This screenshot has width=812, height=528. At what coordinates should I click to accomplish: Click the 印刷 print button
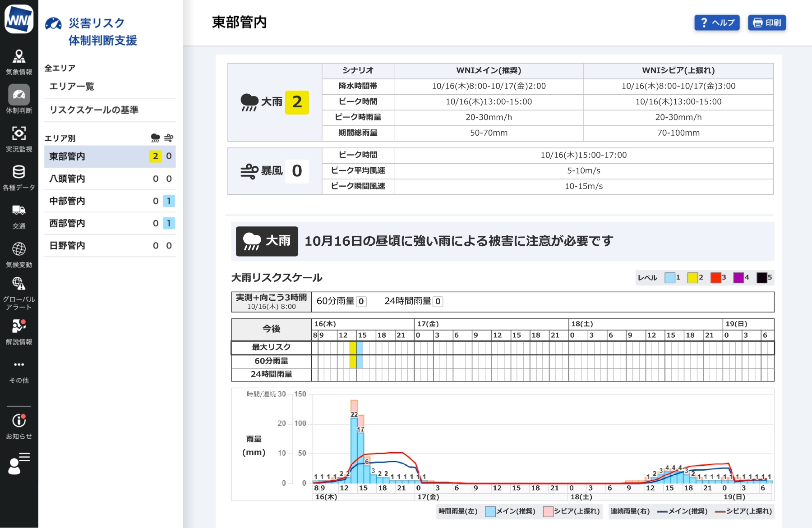click(767, 23)
